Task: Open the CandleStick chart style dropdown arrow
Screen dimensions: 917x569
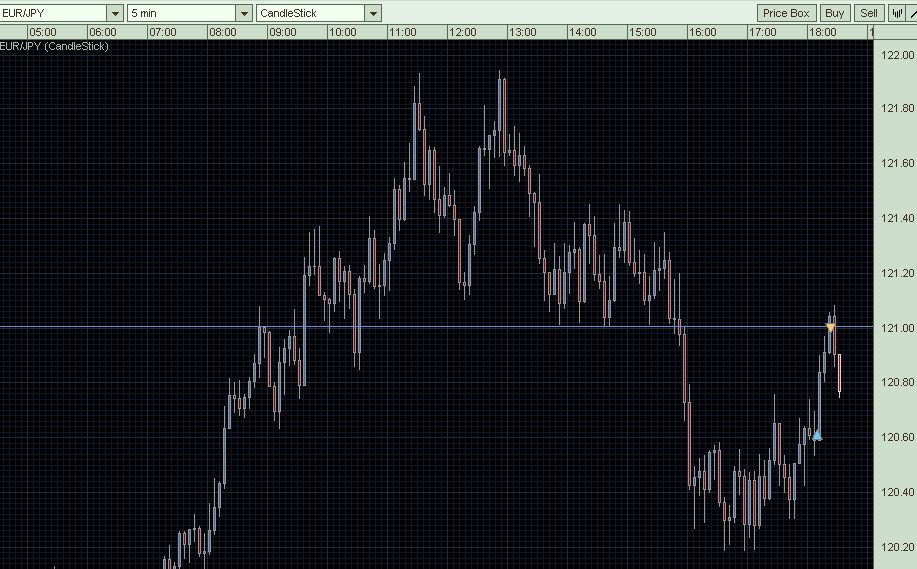Action: [373, 13]
